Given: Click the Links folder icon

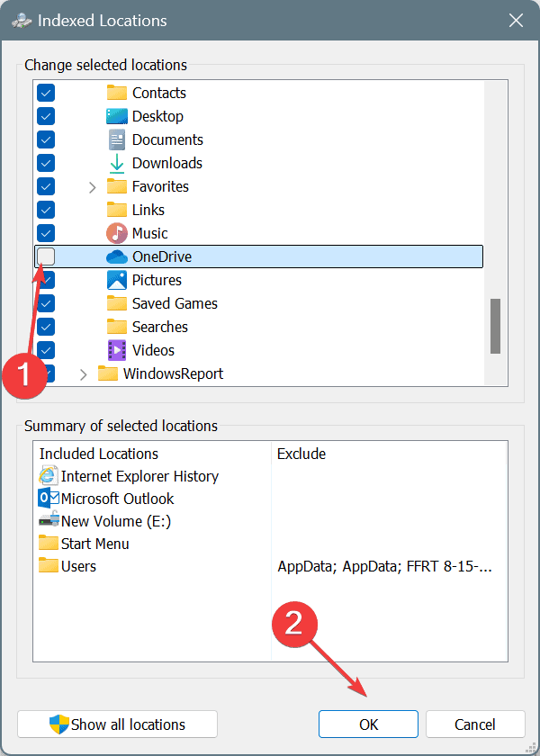Looking at the screenshot, I should pos(117,210).
